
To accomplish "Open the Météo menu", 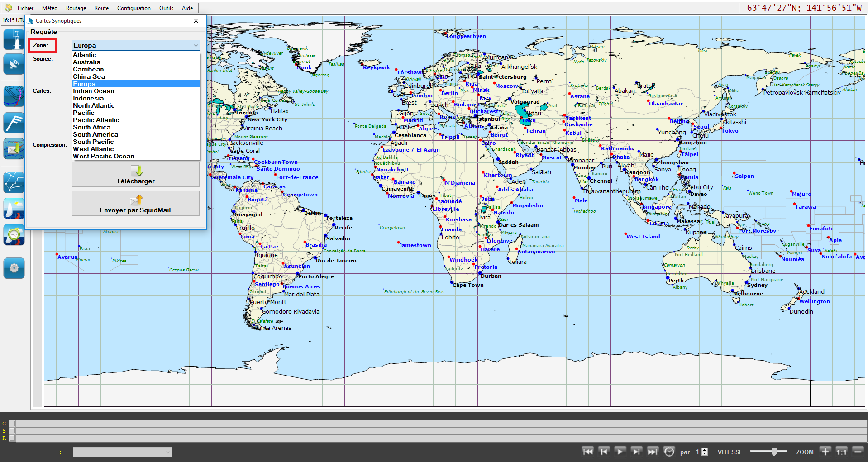I will point(49,8).
